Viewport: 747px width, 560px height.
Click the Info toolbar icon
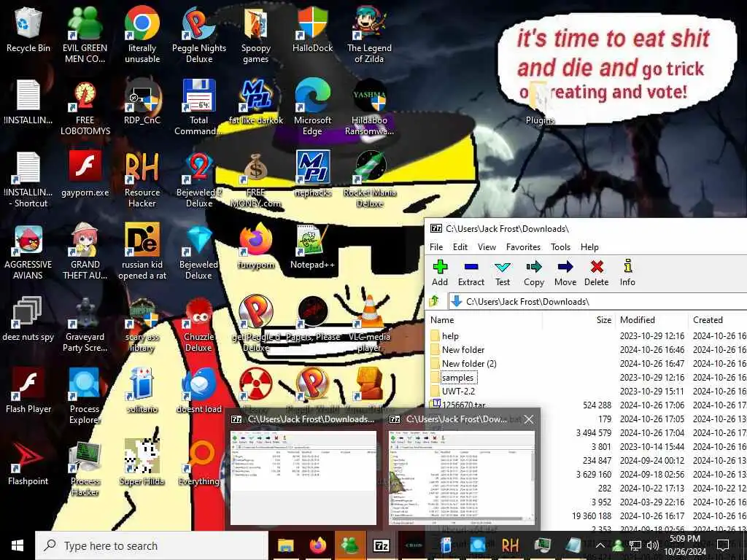coord(627,273)
